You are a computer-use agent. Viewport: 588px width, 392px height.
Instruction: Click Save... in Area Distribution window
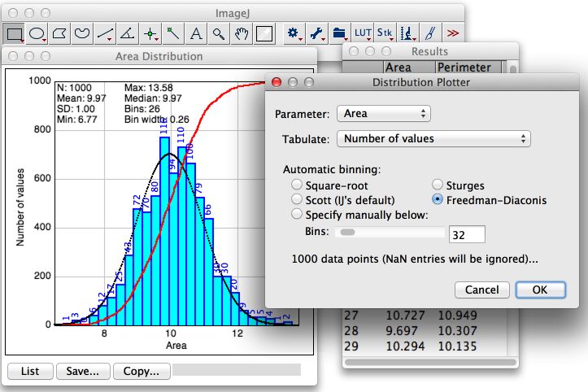(83, 371)
